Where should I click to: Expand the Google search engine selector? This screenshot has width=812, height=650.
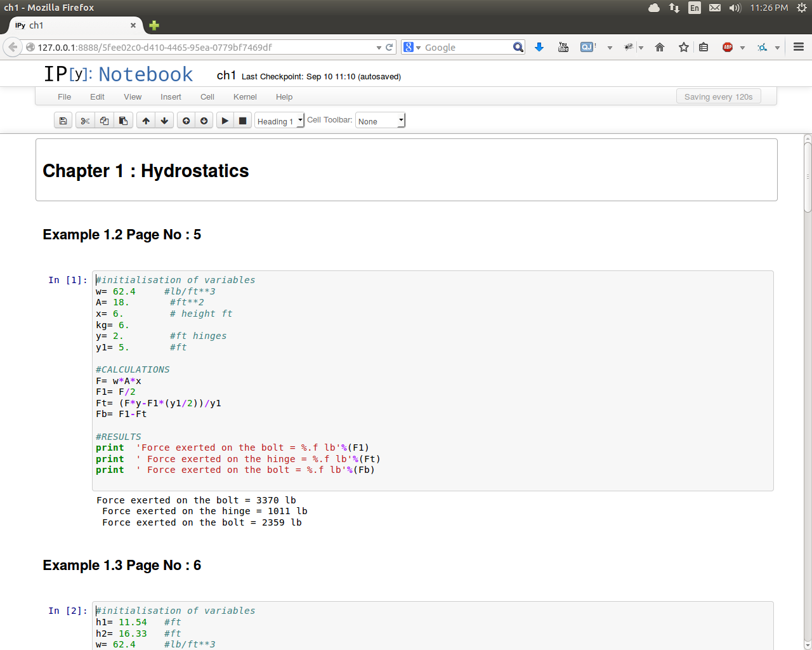point(412,48)
